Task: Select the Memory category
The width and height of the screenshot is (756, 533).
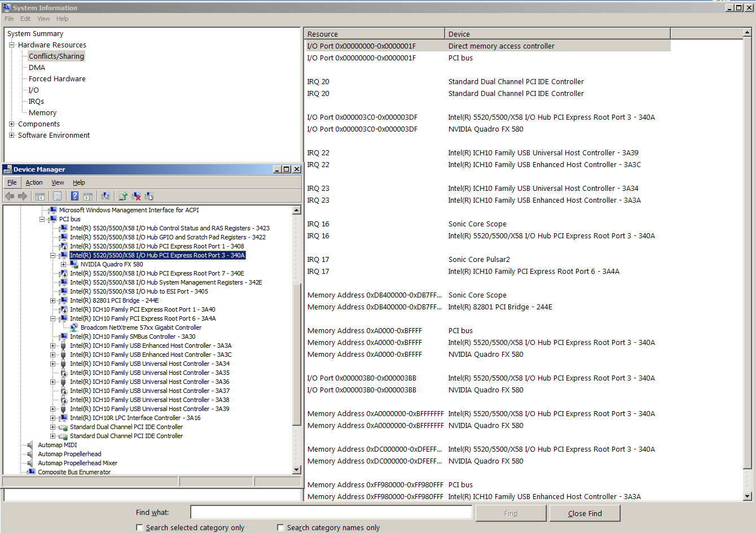Action: point(42,112)
